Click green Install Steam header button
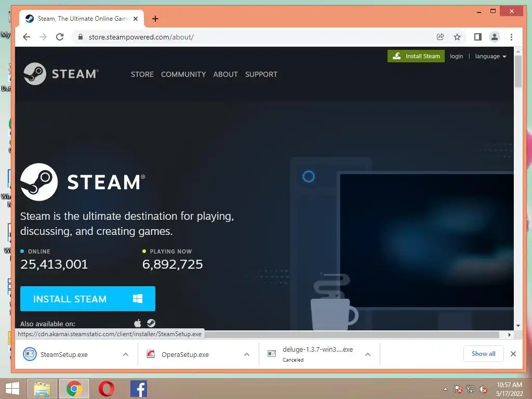Image resolution: width=532 pixels, height=399 pixels. click(x=416, y=56)
